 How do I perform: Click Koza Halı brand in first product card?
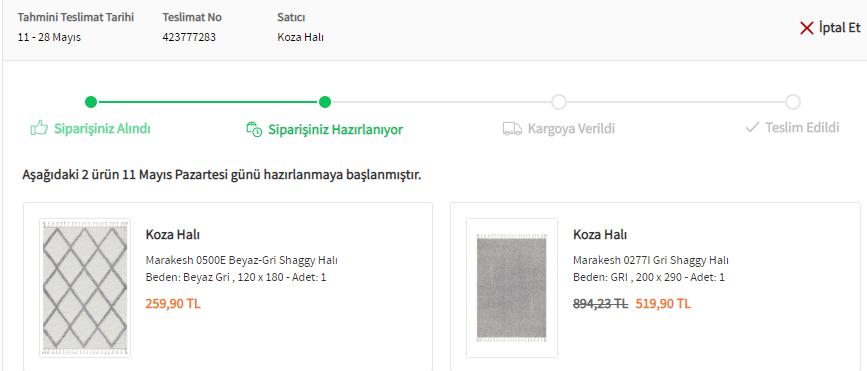173,234
